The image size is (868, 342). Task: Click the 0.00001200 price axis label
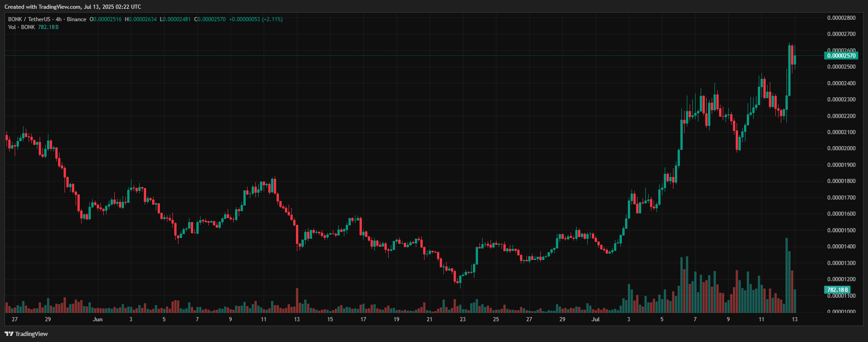coord(841,279)
